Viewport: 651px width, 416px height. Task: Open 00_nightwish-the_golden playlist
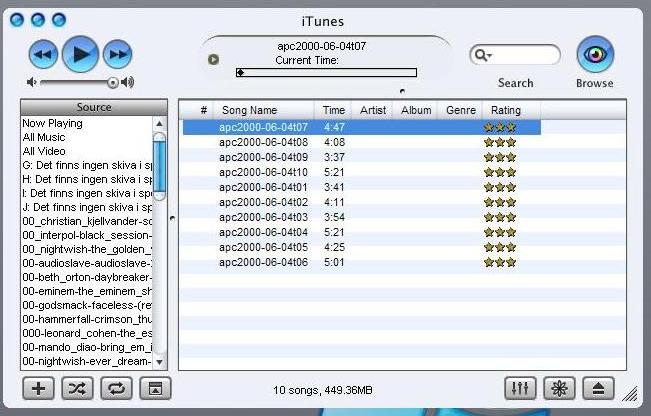(87, 249)
